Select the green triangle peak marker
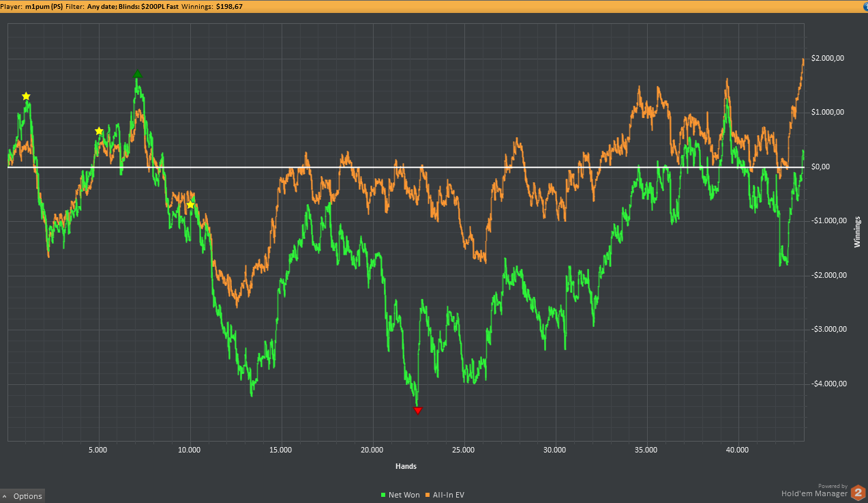This screenshot has height=503, width=868. (x=138, y=74)
